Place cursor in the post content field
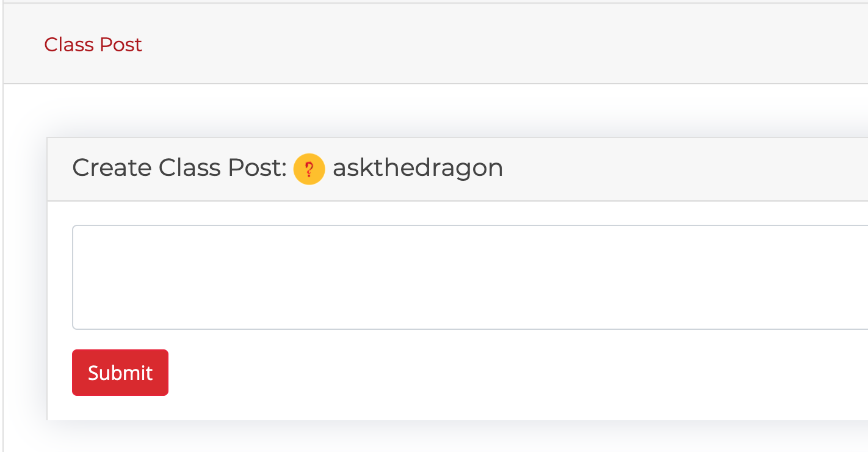The height and width of the screenshot is (452, 868). tap(464, 277)
